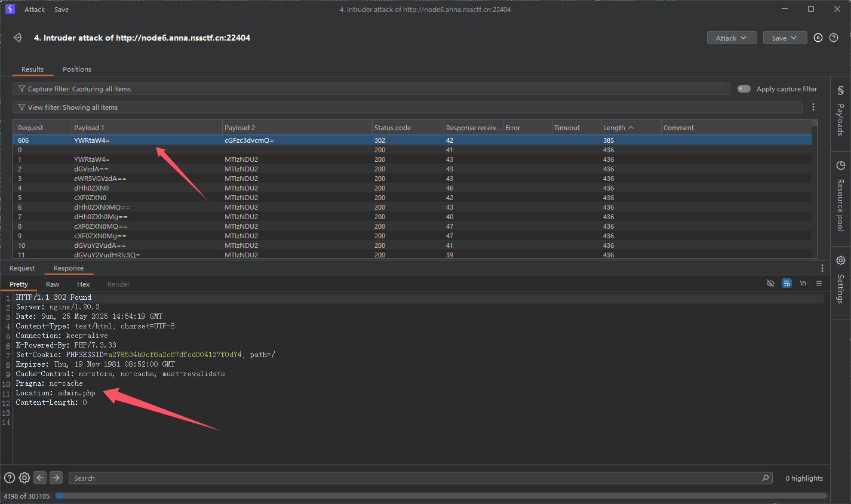Expand the Attack dropdown button
The width and height of the screenshot is (851, 504).
coord(732,38)
